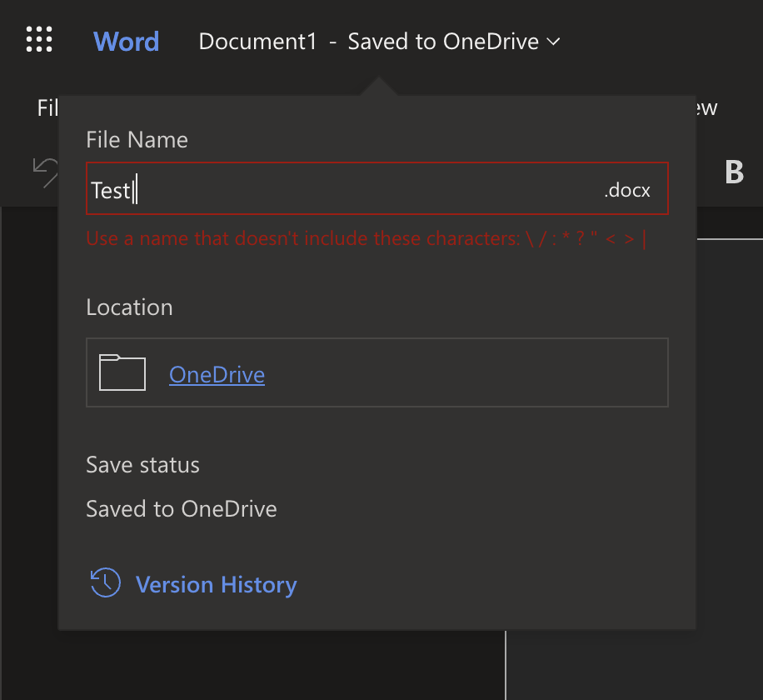Click the Word app title

pos(126,42)
